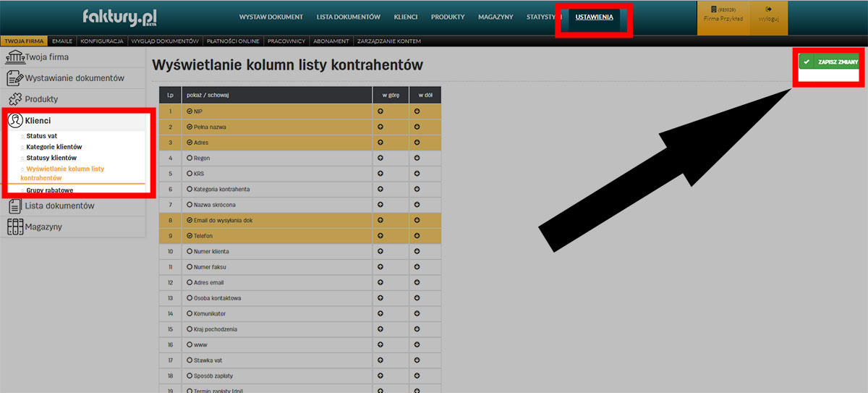Viewport: 868px width, 393px height.
Task: Expand Twoja firma sidebar section
Action: pyautogui.click(x=73, y=57)
